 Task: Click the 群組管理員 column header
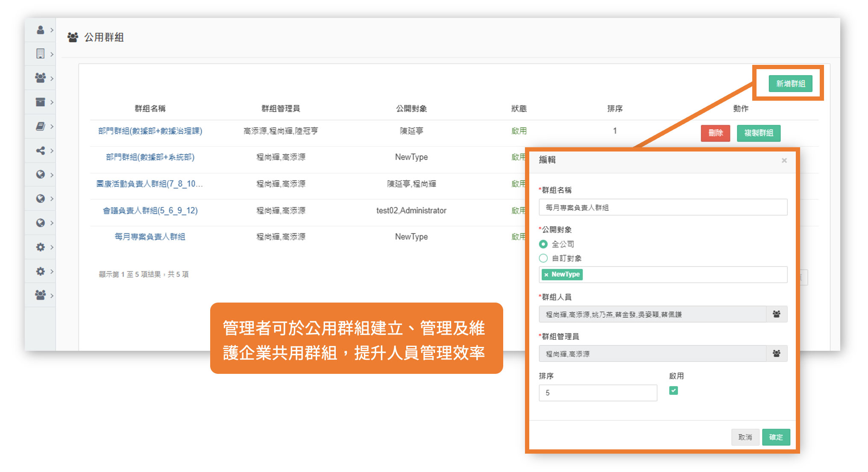click(281, 108)
